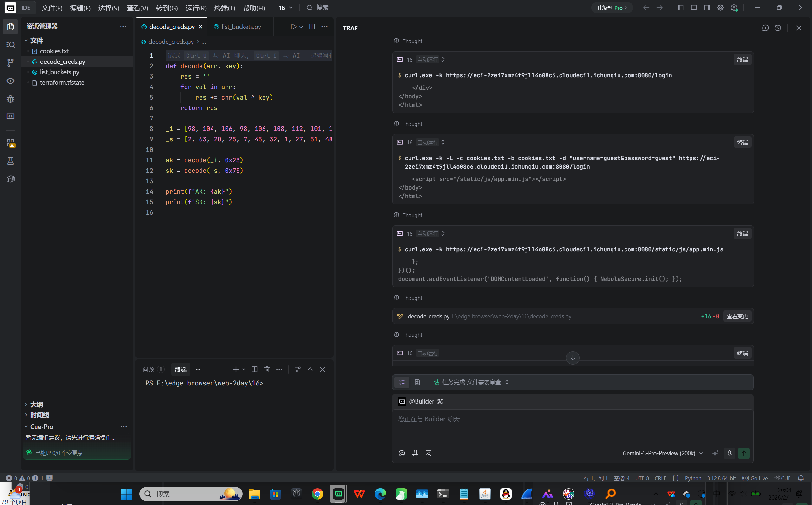Screen dimensions: 812x505
Task: Open the 终端(T) menu
Action: (225, 8)
